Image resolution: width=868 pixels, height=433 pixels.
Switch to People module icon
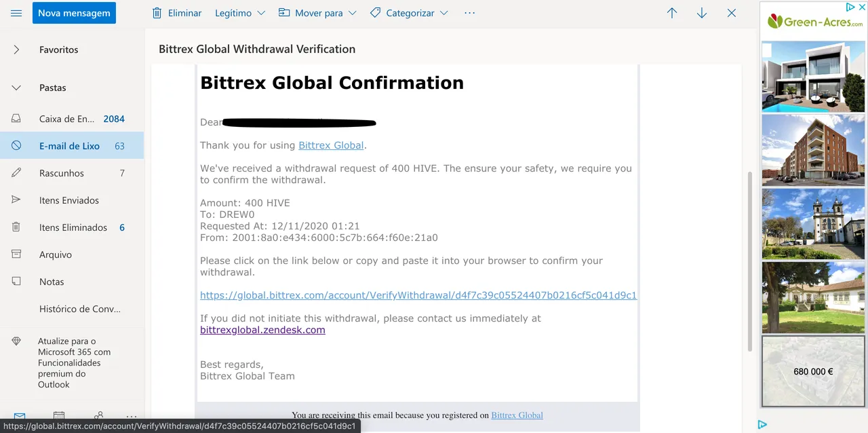(x=99, y=417)
